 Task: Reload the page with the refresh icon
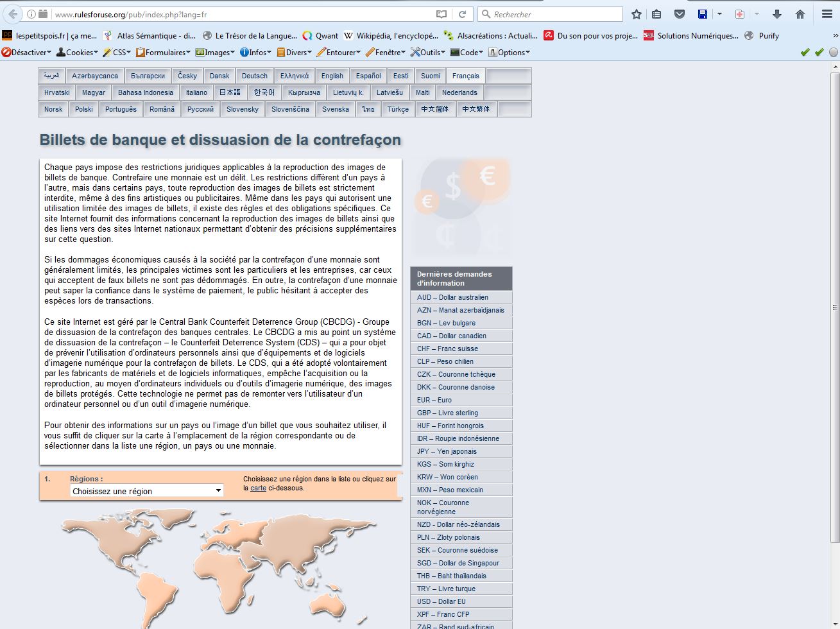(x=462, y=14)
